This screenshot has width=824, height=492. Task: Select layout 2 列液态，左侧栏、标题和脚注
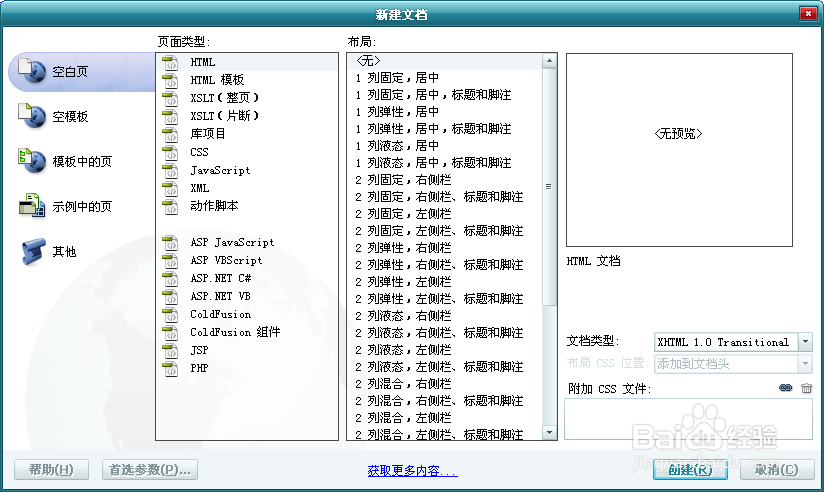(439, 367)
